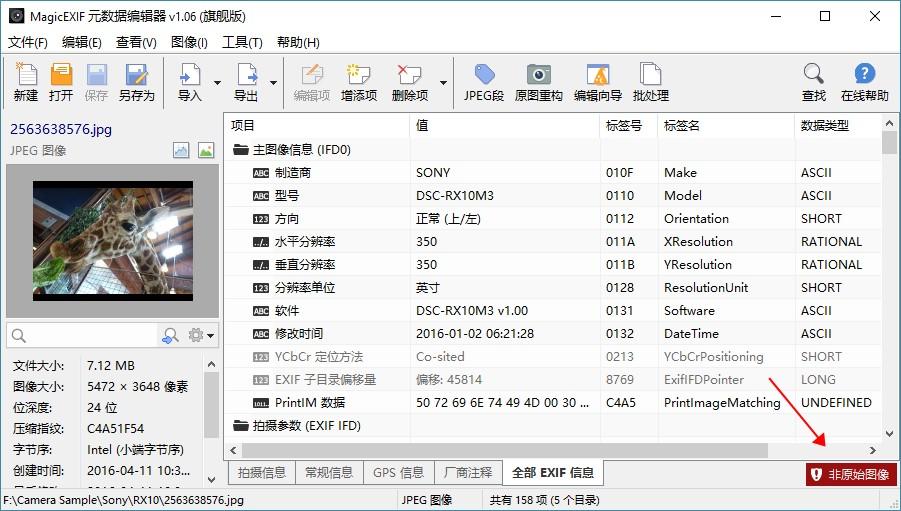The image size is (901, 511).
Task: Open a file with the 打开 icon
Action: (61, 74)
